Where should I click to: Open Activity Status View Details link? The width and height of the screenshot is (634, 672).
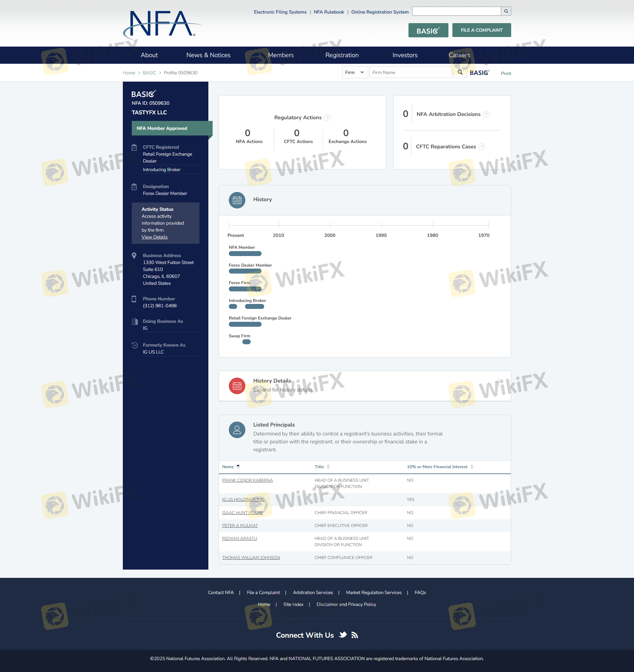[x=155, y=237]
